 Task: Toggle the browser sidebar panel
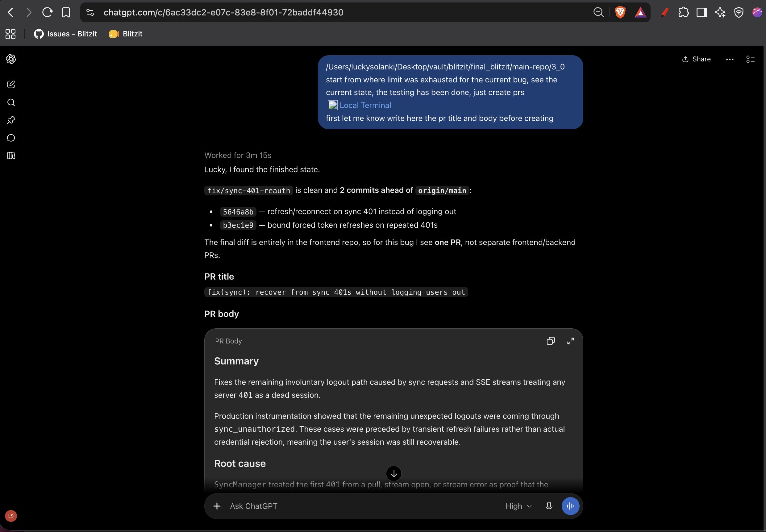pyautogui.click(x=702, y=13)
